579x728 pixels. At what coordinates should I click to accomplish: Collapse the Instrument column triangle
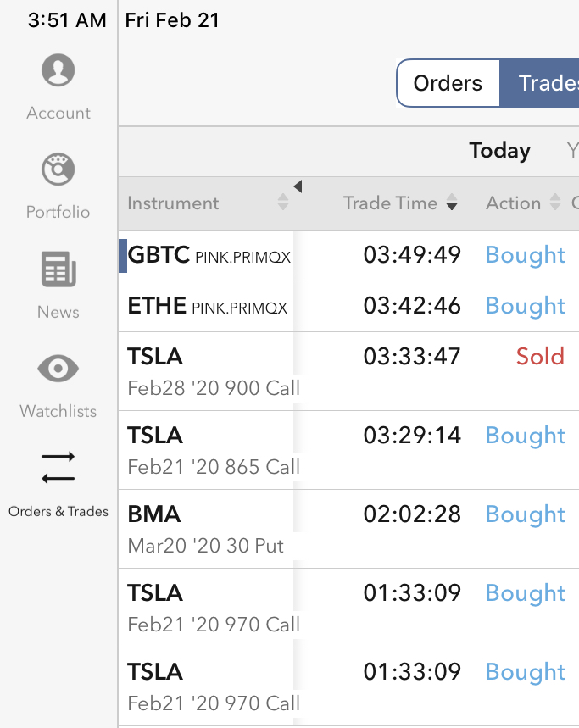[298, 186]
